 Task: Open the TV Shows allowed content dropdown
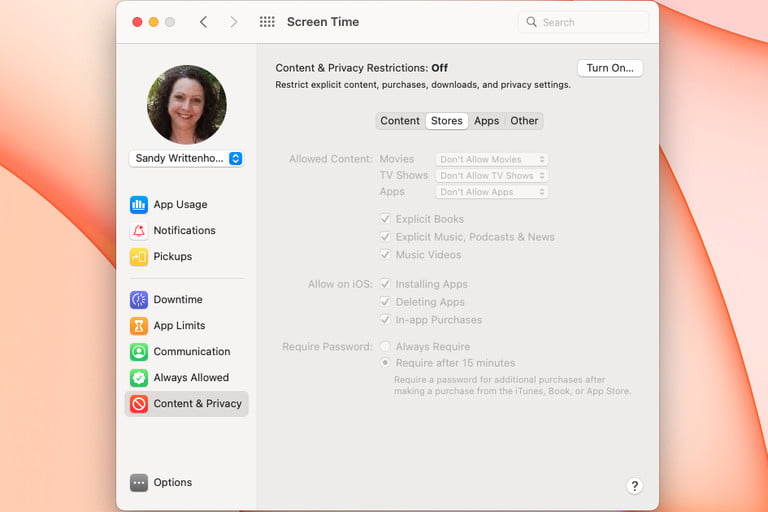tap(492, 175)
